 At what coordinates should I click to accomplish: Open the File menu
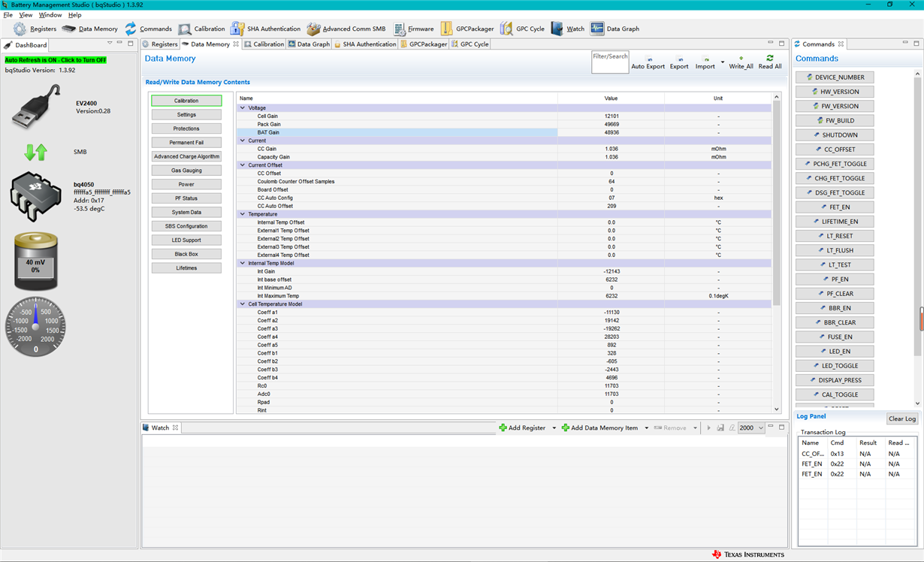[x=8, y=15]
